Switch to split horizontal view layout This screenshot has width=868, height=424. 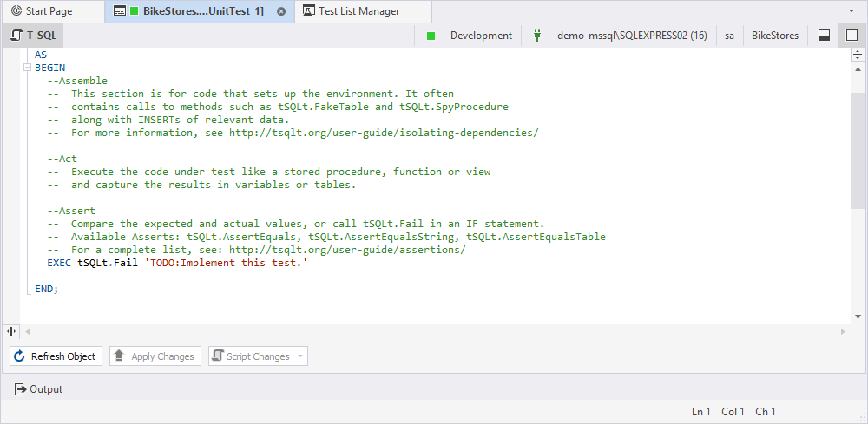824,36
